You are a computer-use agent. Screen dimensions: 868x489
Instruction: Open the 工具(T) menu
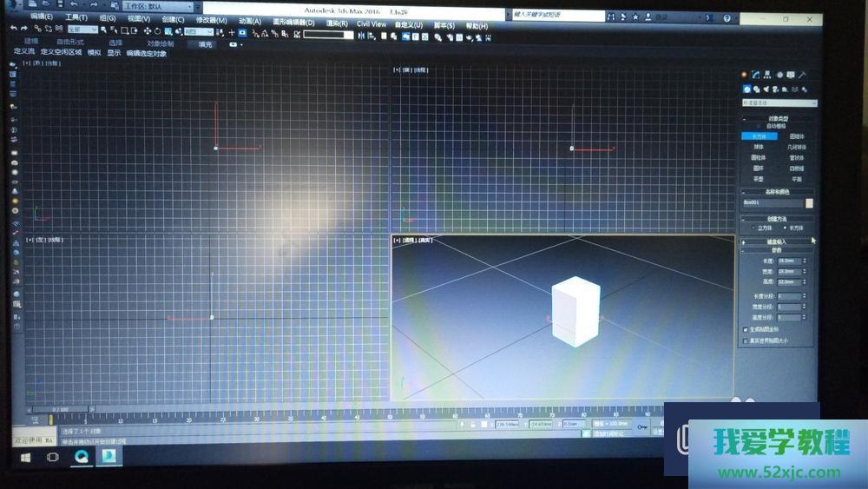76,17
